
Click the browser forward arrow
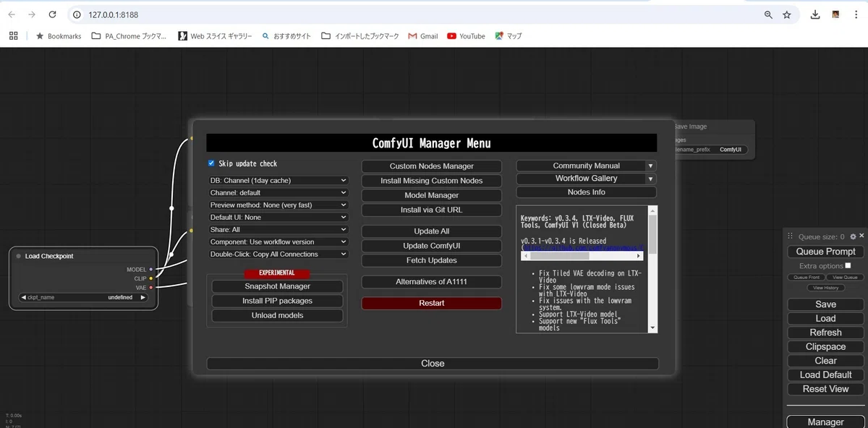(32, 14)
